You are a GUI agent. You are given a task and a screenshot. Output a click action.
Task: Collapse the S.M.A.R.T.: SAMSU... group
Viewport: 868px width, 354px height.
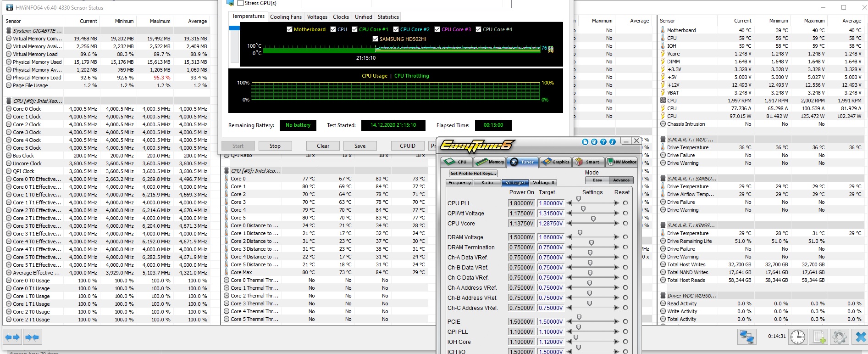(x=663, y=179)
